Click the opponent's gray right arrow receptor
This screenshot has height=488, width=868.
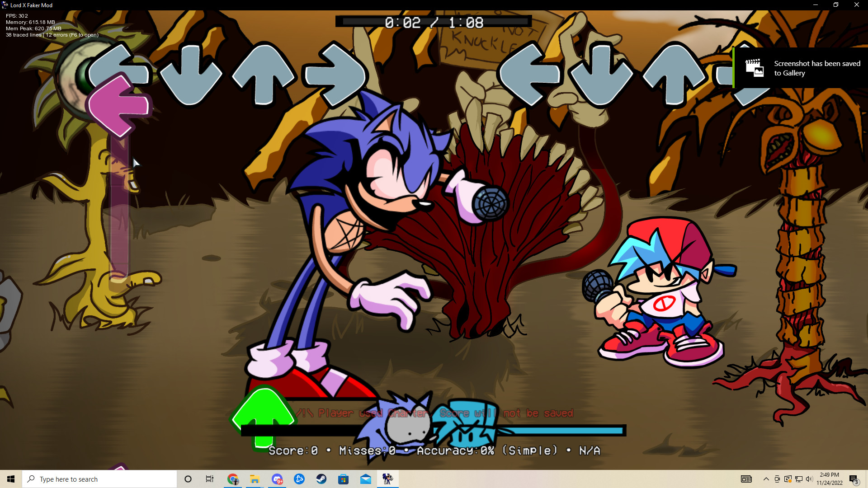335,75
